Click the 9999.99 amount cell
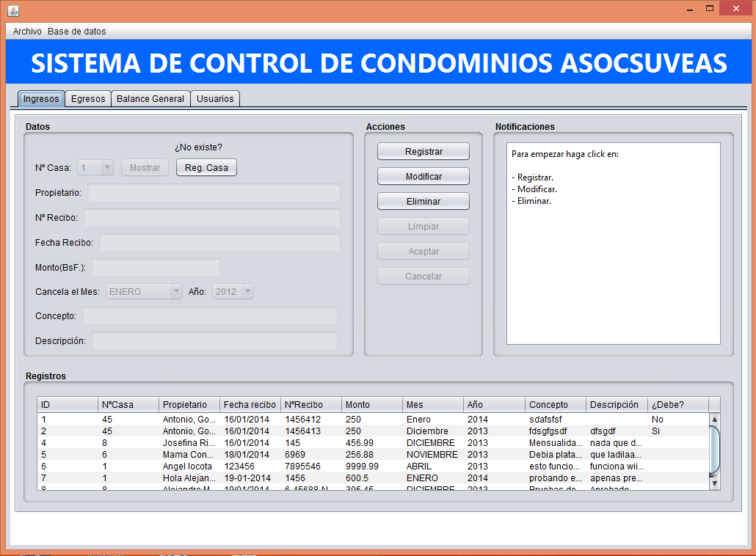This screenshot has width=756, height=556. pos(372,467)
